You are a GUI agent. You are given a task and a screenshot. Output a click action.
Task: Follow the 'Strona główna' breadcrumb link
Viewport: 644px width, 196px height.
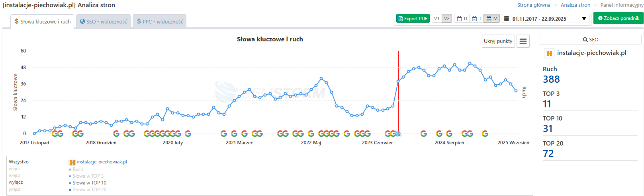click(x=533, y=5)
